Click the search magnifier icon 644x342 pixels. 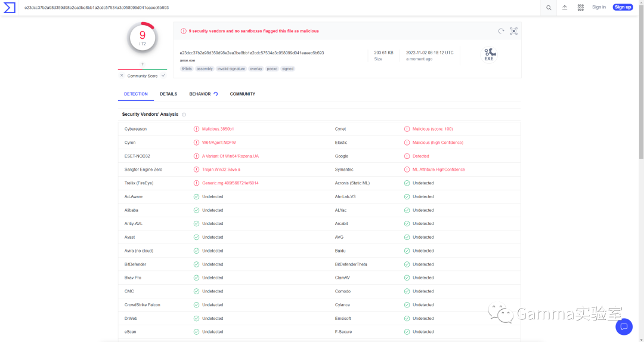549,8
